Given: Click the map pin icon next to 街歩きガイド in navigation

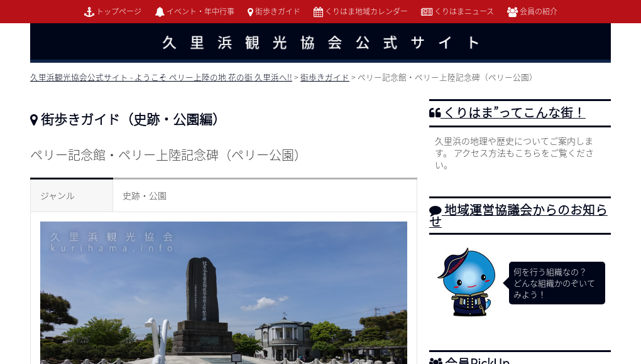Looking at the screenshot, I should point(250,11).
